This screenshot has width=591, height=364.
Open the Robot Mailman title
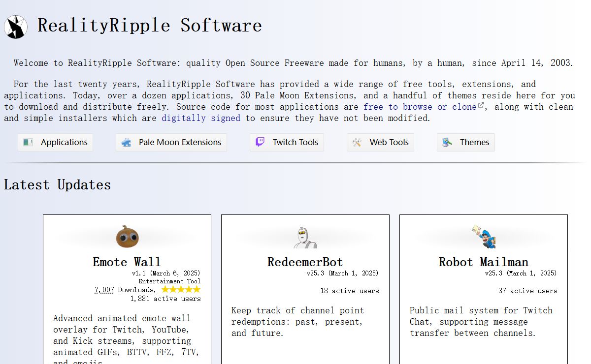[x=484, y=262]
